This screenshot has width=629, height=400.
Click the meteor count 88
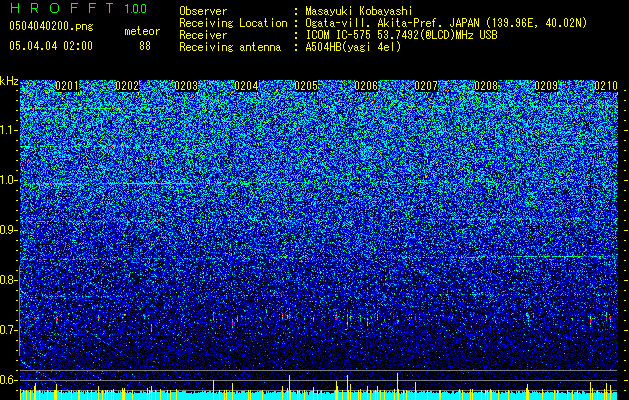coord(145,46)
